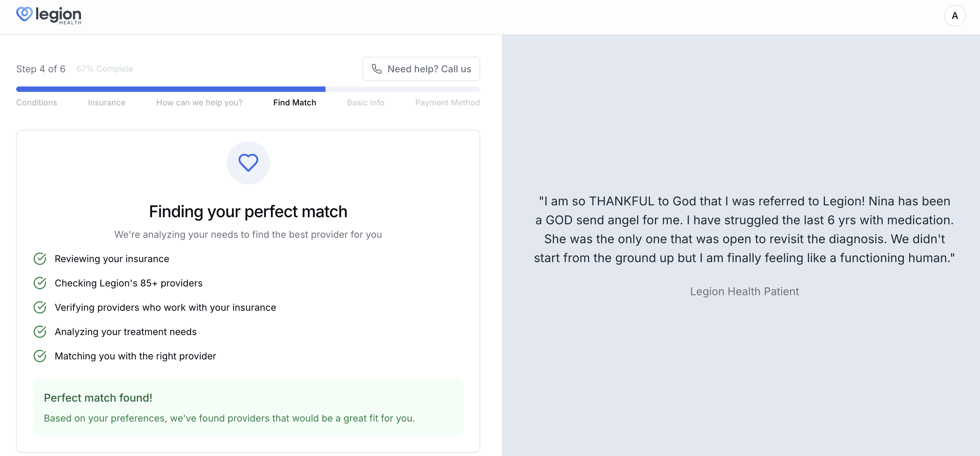Viewport: 980px width, 456px height.
Task: Click the "Perfect match found!" banner
Action: (x=248, y=407)
